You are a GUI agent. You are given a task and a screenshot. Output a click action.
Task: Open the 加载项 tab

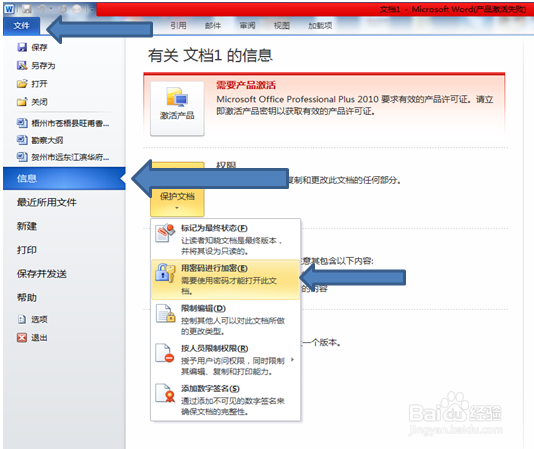tap(320, 26)
